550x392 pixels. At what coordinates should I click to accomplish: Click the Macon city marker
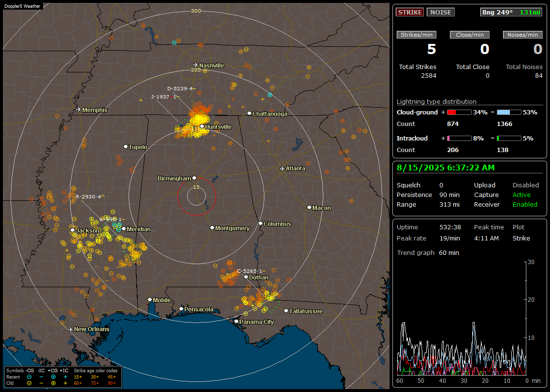point(309,208)
